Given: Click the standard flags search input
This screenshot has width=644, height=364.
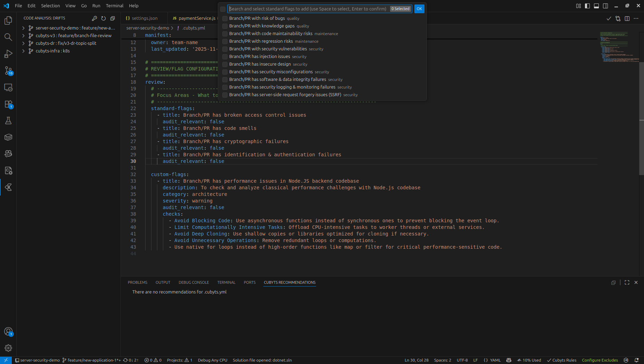Looking at the screenshot, I should (x=308, y=9).
